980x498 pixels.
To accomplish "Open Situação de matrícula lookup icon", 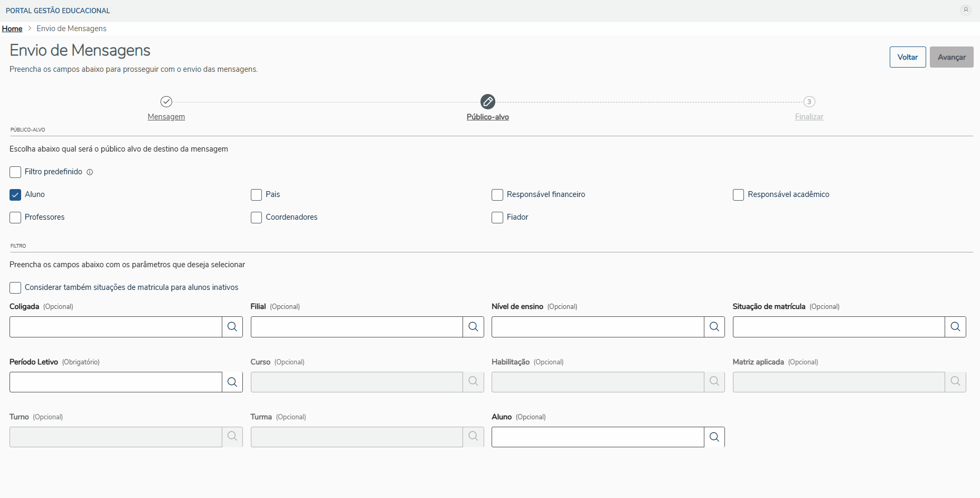I will [955, 327].
